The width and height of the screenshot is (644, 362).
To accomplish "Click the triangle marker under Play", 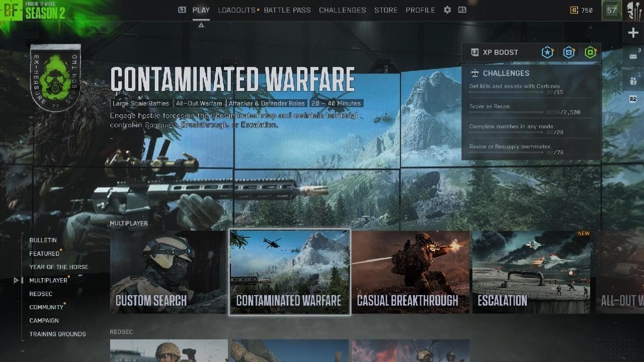I will pyautogui.click(x=201, y=25).
